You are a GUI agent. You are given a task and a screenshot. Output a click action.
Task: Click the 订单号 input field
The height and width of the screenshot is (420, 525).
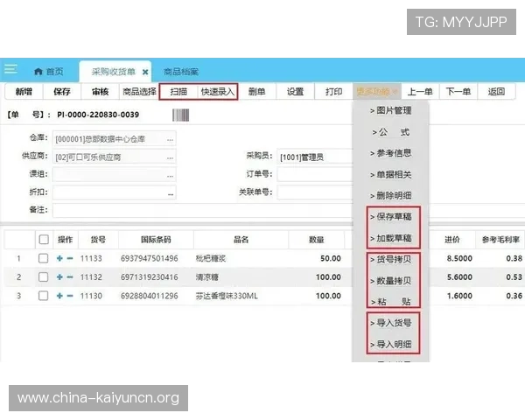tap(315, 174)
